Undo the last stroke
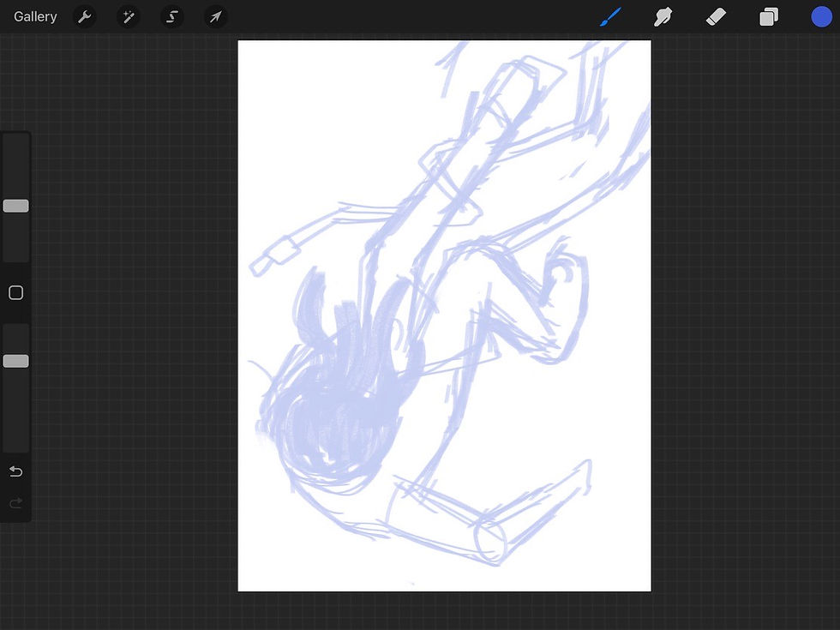Image resolution: width=840 pixels, height=630 pixels. (16, 471)
